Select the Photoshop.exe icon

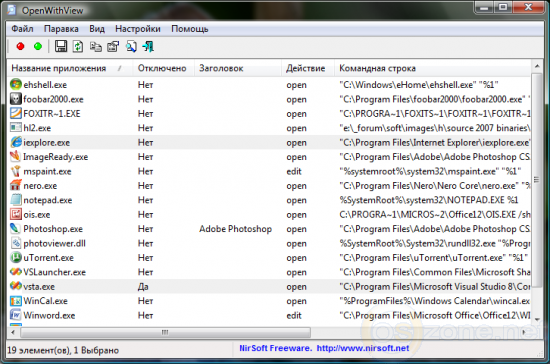tap(15, 228)
